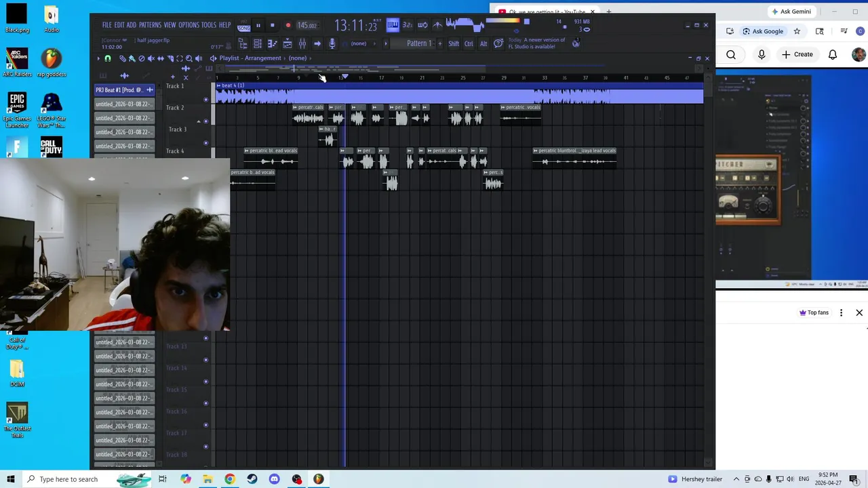Open the PATTERNS menu
Screen dimensions: 868x488
(x=150, y=25)
